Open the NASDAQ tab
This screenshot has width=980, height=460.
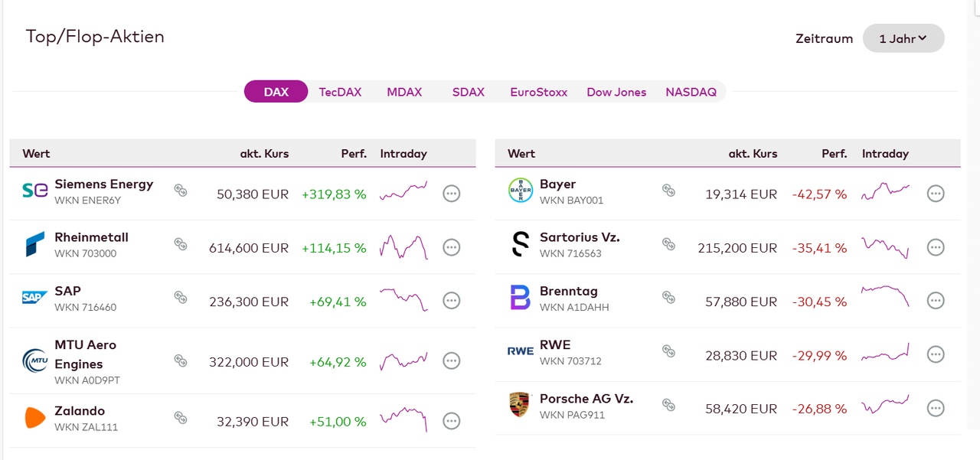point(691,92)
